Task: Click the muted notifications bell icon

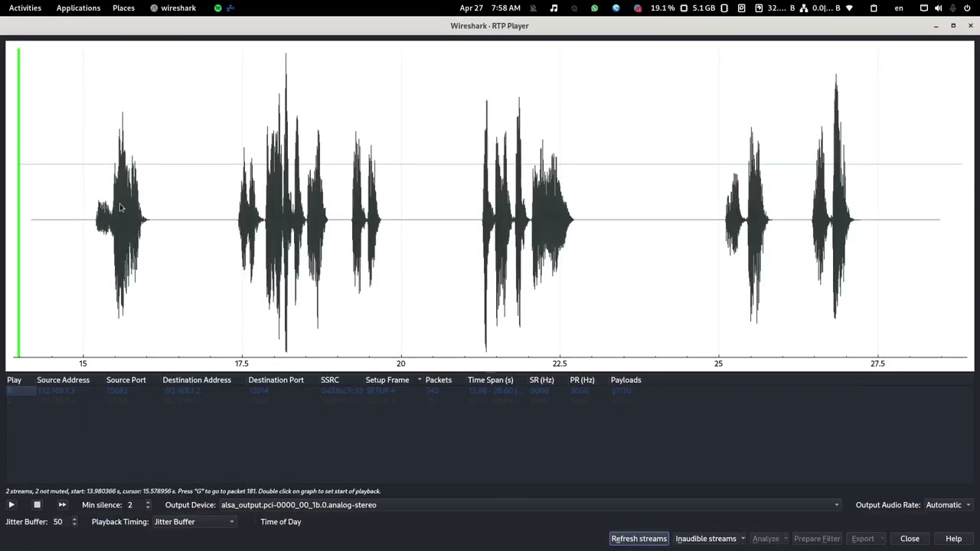Action: 533,8
